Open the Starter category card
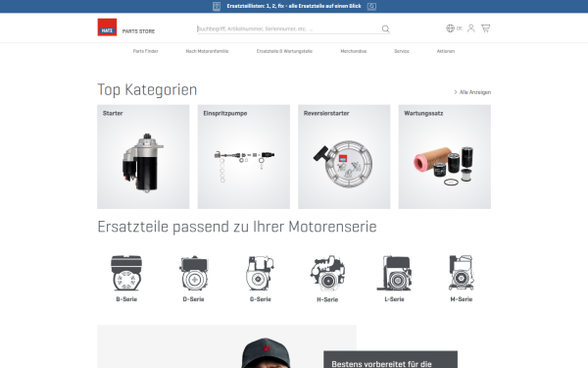588x368 pixels. point(143,157)
